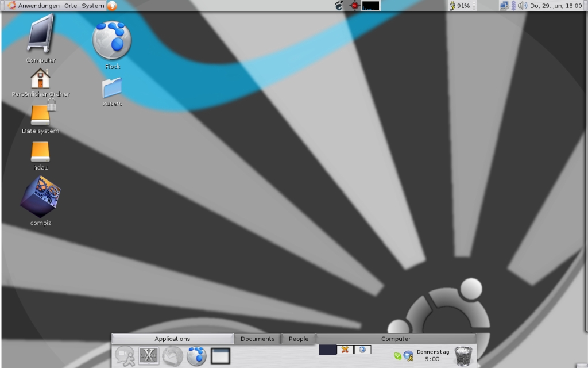Switch to the Flock window thumbnail
The height and width of the screenshot is (368, 588).
pos(362,350)
